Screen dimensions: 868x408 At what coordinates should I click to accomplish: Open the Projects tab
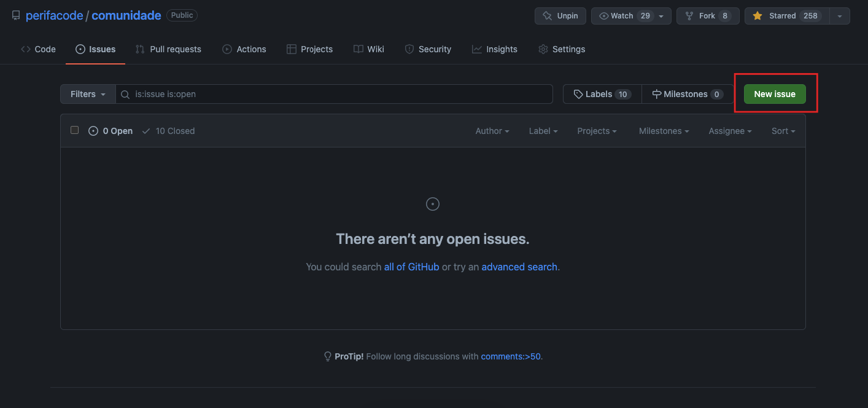309,49
